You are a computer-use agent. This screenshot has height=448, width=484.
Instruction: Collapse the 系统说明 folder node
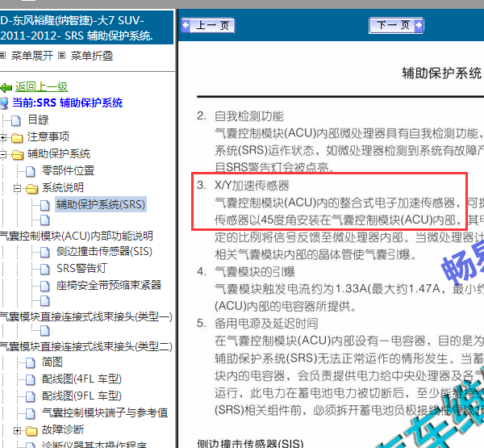pyautogui.click(x=18, y=188)
